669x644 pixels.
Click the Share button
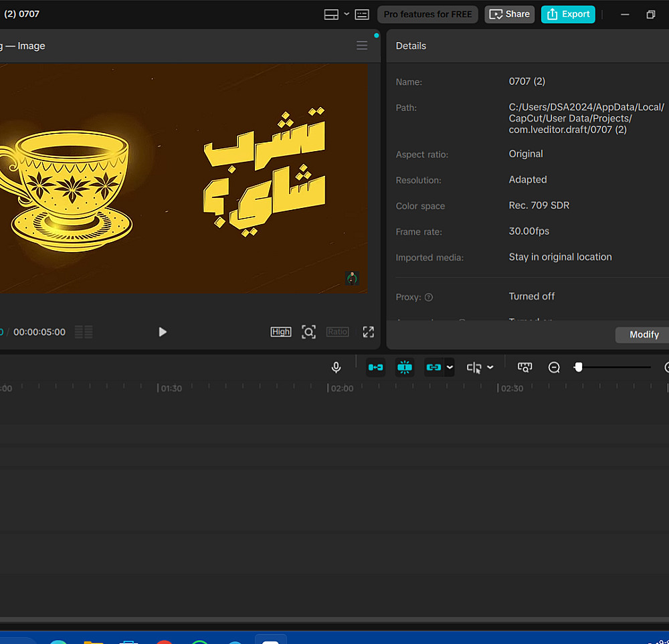click(x=509, y=14)
